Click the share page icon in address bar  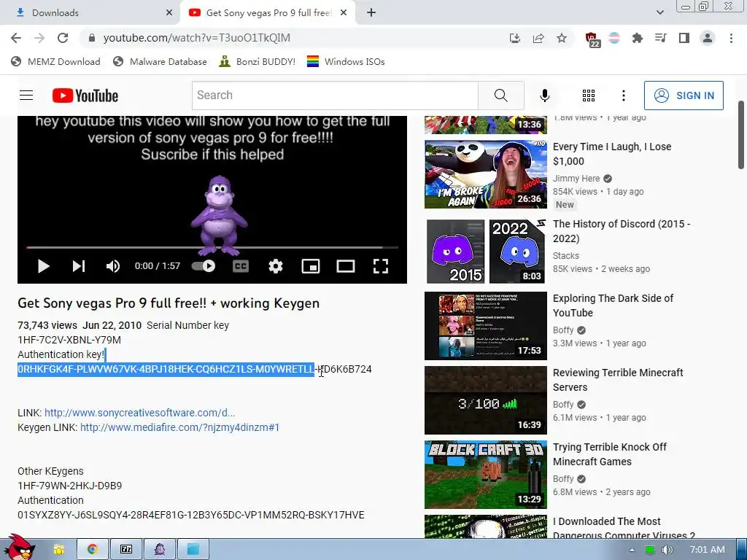click(x=538, y=38)
